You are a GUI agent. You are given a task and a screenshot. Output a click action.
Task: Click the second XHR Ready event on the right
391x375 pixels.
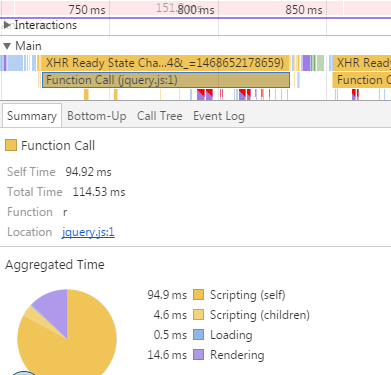point(362,63)
